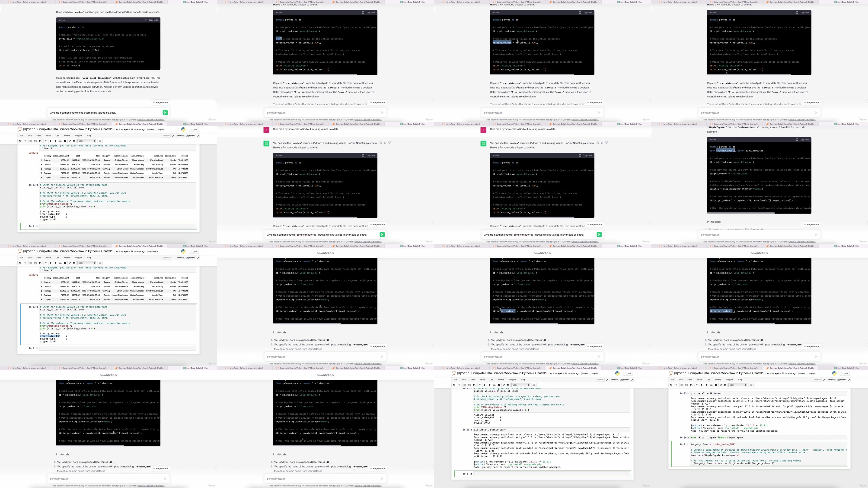Viewport: 868px width, 488px height.
Task: Click Trusted button in 28-minutes-ago Jupyter frame
Action: [x=166, y=258]
